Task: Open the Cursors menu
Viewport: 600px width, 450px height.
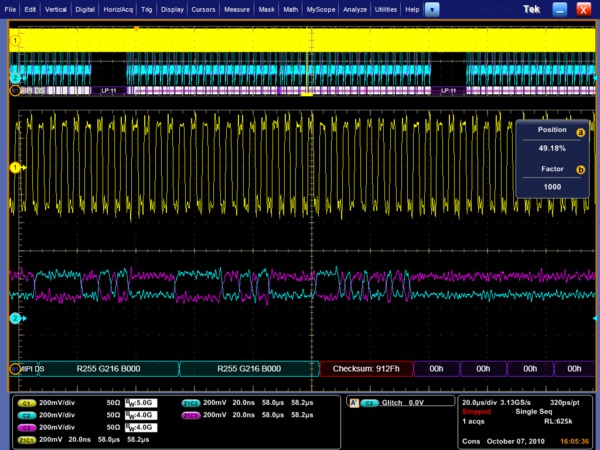Action: click(203, 10)
